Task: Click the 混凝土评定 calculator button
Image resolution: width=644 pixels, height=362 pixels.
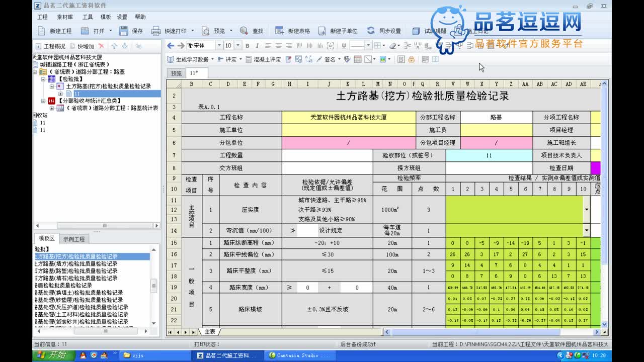Action: (263, 59)
